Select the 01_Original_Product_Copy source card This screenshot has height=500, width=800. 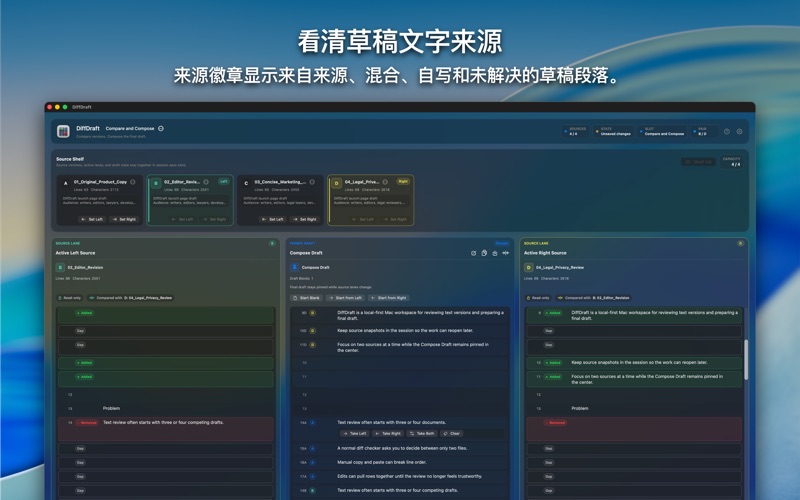pos(99,200)
